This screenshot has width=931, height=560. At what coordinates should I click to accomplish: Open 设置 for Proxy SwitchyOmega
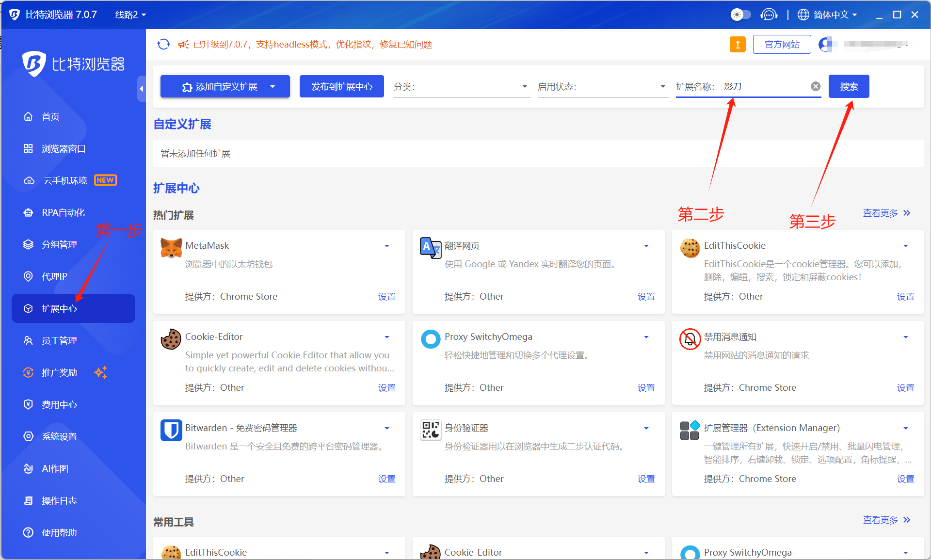click(646, 387)
